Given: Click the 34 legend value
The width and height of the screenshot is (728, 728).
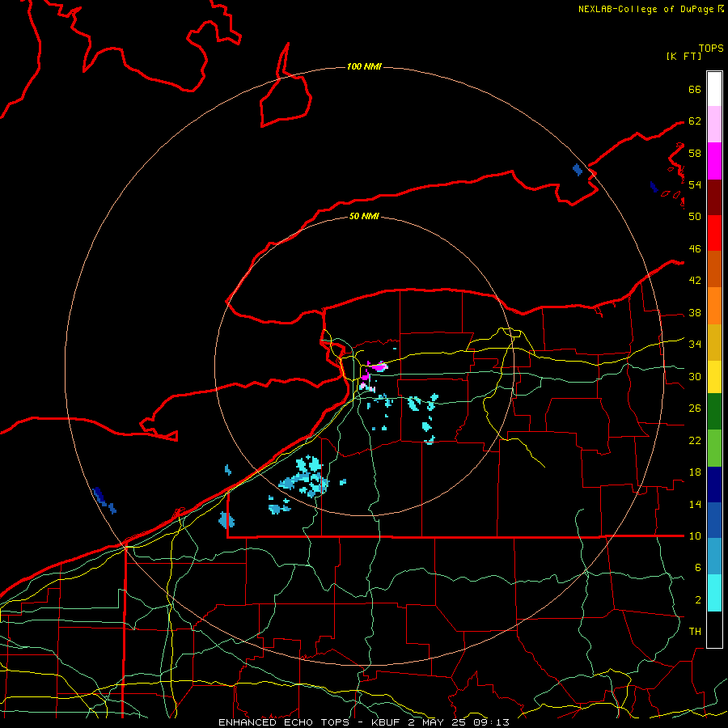Looking at the screenshot, I should click(x=695, y=345).
